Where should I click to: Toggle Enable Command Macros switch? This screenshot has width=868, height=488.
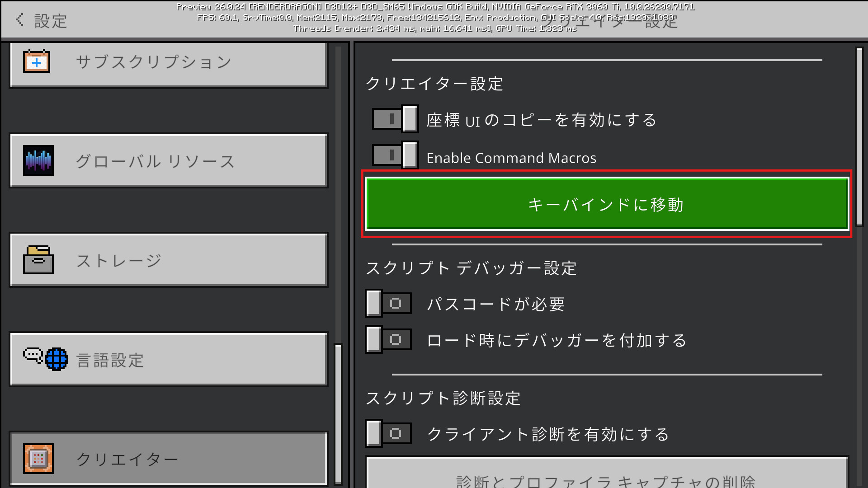pyautogui.click(x=395, y=155)
